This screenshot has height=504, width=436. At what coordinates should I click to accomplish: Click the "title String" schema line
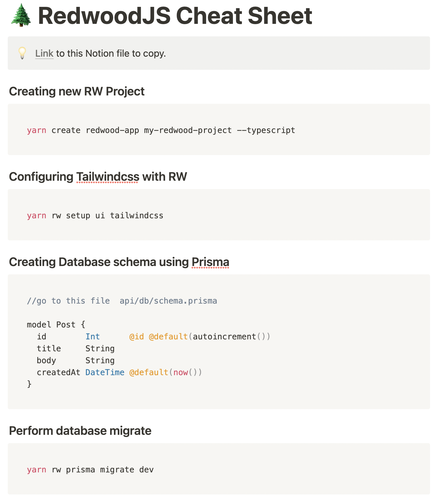click(x=75, y=349)
